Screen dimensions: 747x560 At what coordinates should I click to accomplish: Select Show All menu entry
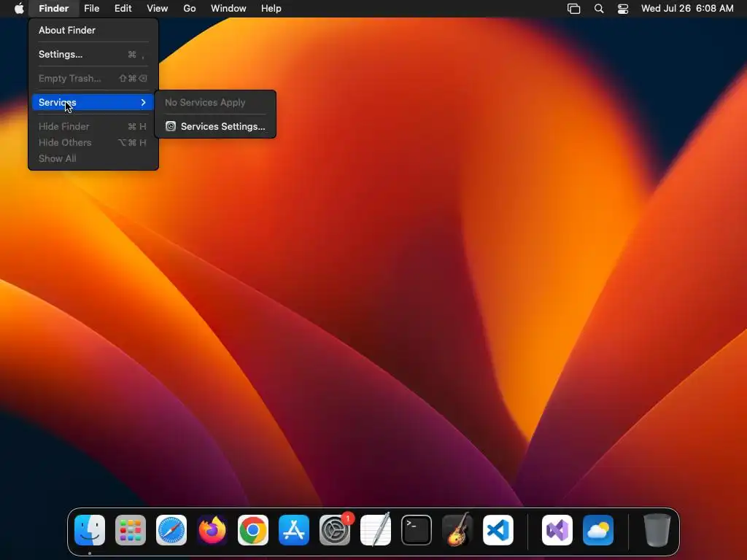tap(93, 158)
